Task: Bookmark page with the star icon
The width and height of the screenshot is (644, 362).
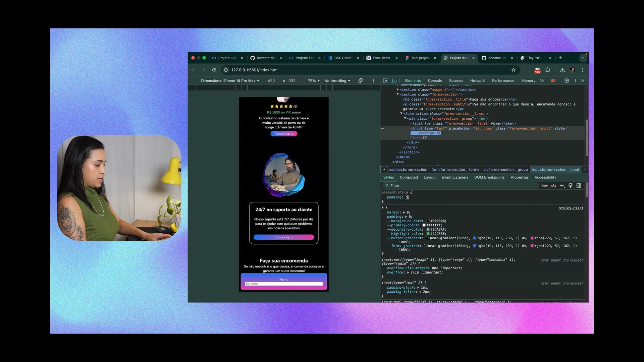Action: [513, 70]
